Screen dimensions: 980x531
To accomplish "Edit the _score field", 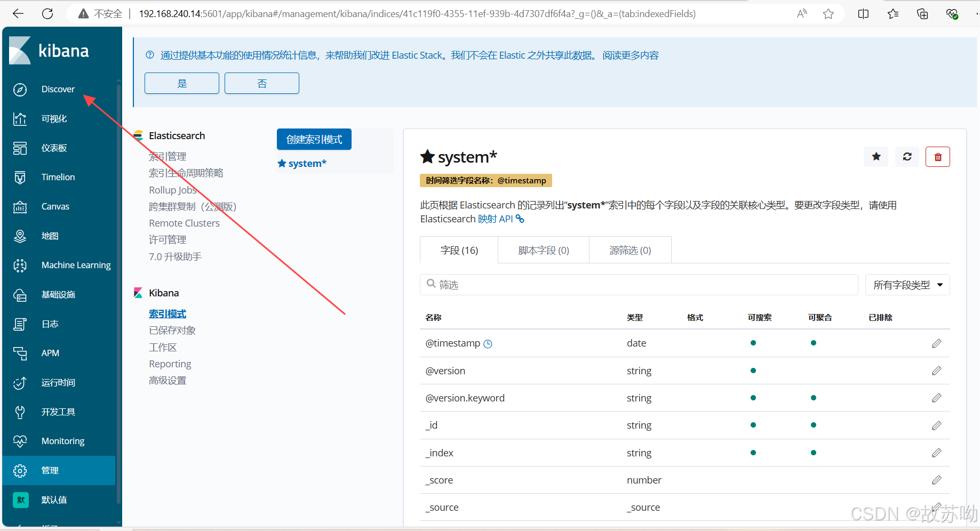I will pos(936,480).
